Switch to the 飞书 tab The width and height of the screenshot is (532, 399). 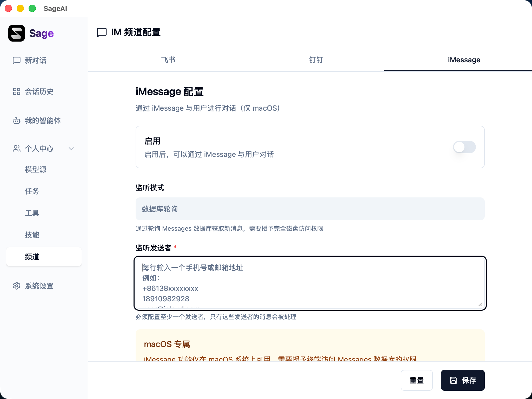169,60
